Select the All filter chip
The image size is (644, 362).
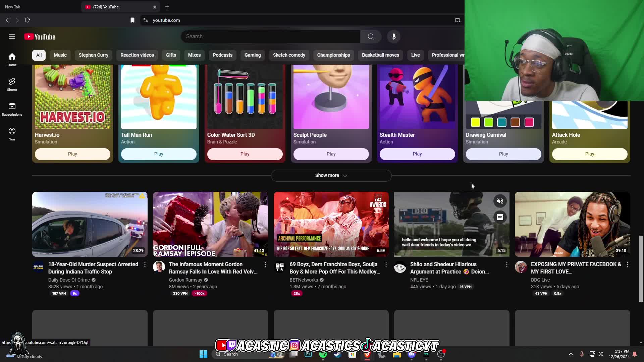pyautogui.click(x=39, y=55)
